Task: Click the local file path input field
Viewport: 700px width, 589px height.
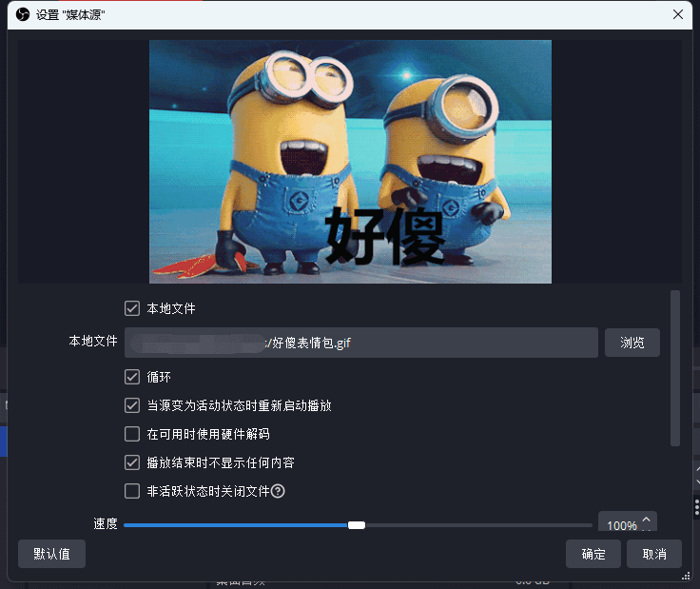Action: click(x=361, y=343)
